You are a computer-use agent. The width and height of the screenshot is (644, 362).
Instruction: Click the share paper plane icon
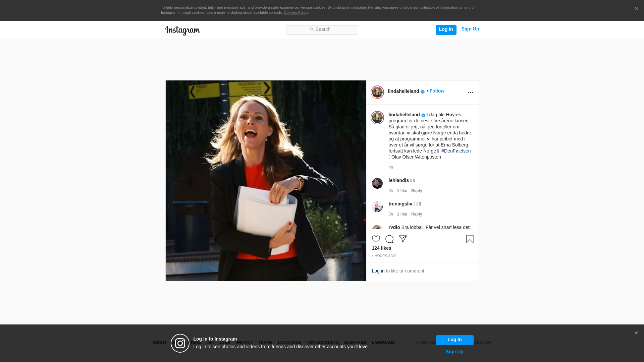(x=403, y=239)
